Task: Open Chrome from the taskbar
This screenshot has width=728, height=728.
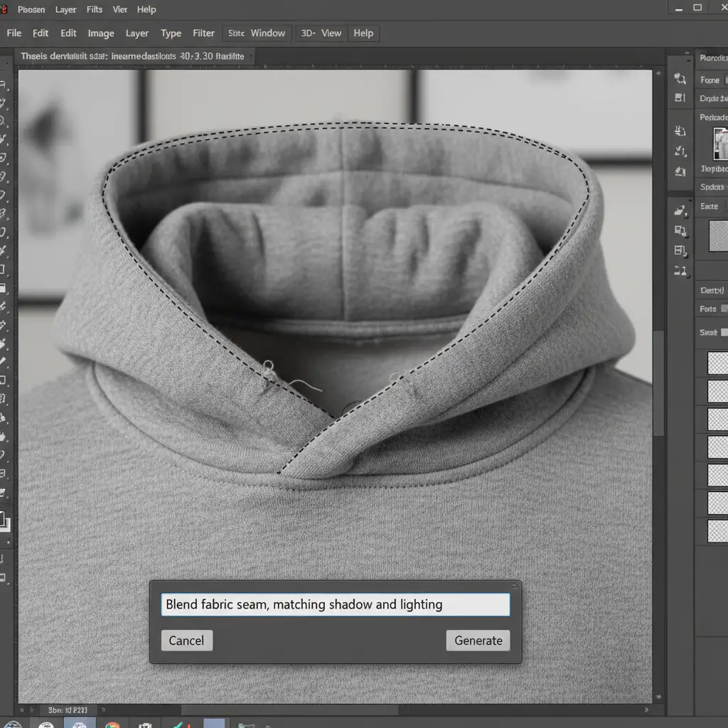Action: tap(112, 725)
